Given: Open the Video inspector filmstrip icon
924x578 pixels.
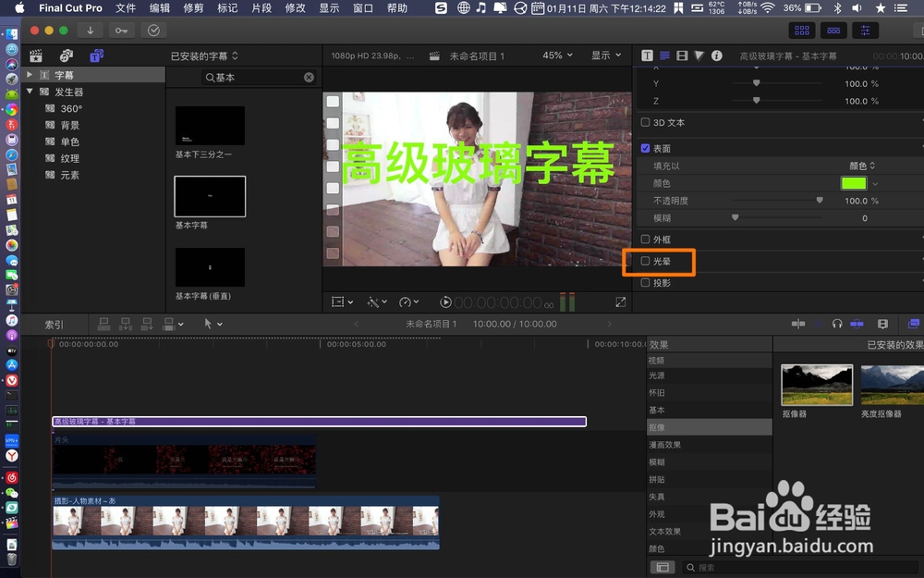Looking at the screenshot, I should (x=683, y=55).
